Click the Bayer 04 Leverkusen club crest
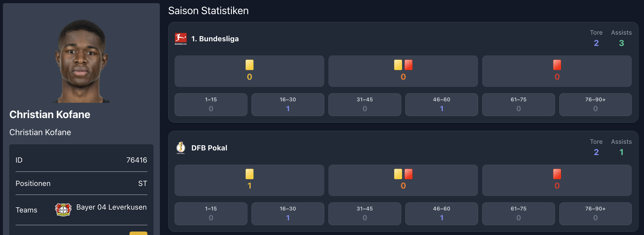The width and height of the screenshot is (644, 235). [63, 210]
